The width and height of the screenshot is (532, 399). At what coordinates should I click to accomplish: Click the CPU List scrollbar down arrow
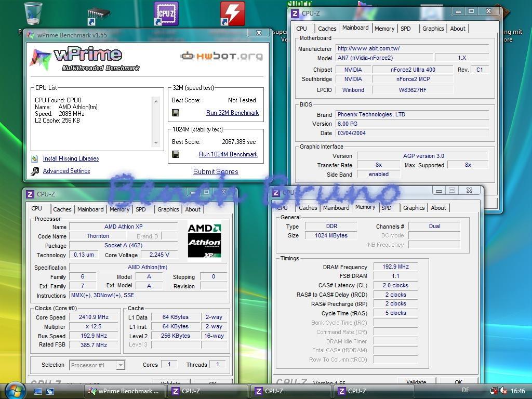(x=156, y=142)
